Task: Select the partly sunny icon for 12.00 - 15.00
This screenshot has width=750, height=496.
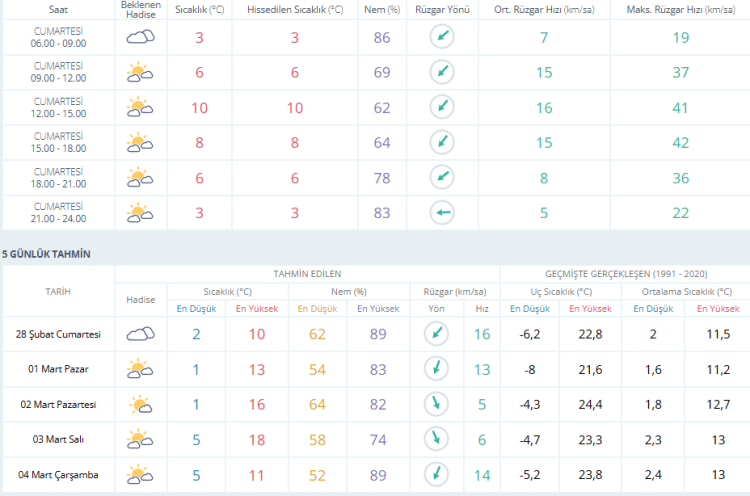Action: click(140, 107)
